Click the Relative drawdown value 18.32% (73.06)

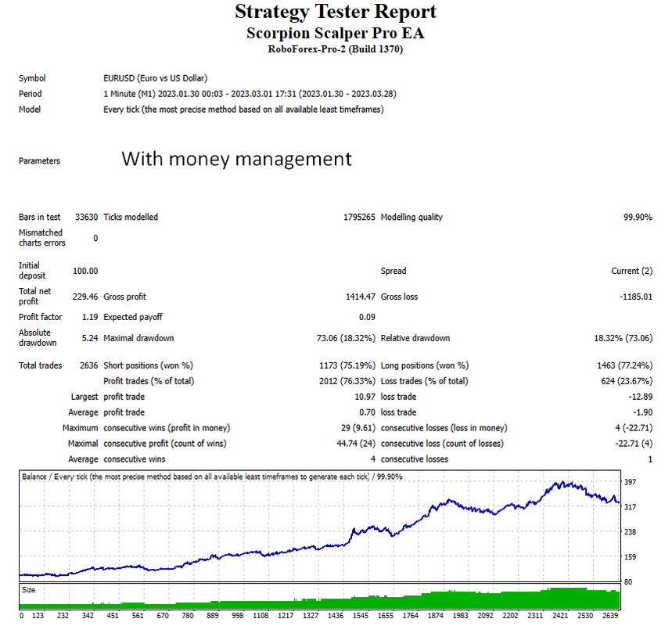(623, 338)
